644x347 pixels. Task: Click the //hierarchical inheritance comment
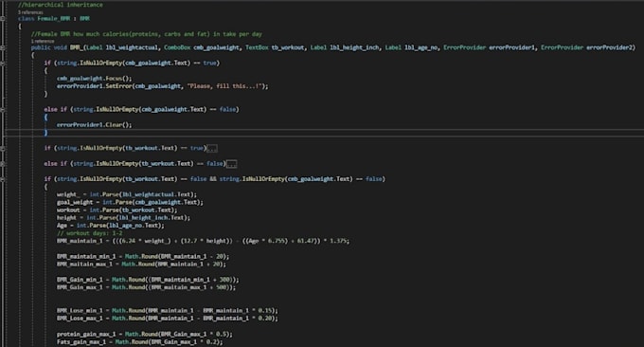(x=61, y=5)
